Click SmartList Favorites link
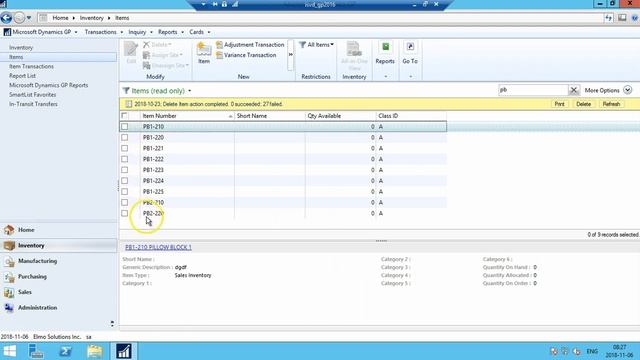Screen dimensions: 640x360 click(x=33, y=95)
